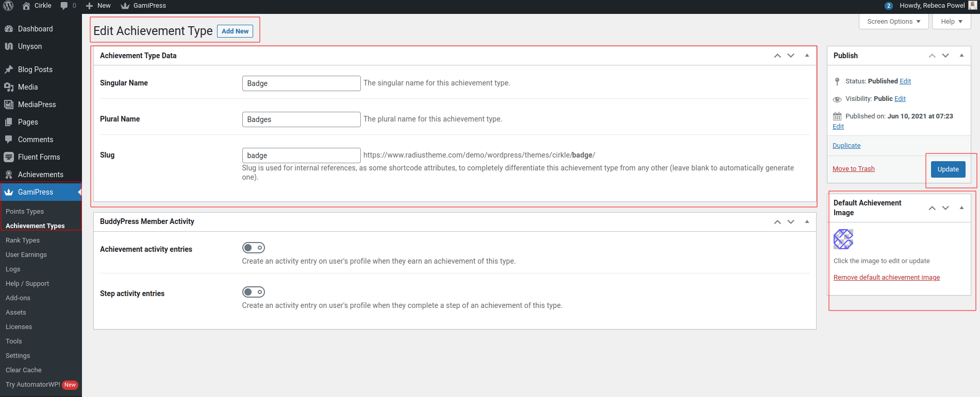The height and width of the screenshot is (397, 980).
Task: Open Licenses submenu item
Action: (19, 327)
